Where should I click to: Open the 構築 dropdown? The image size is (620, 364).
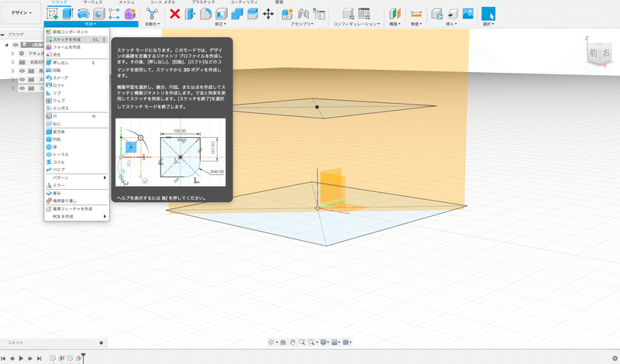pos(394,24)
